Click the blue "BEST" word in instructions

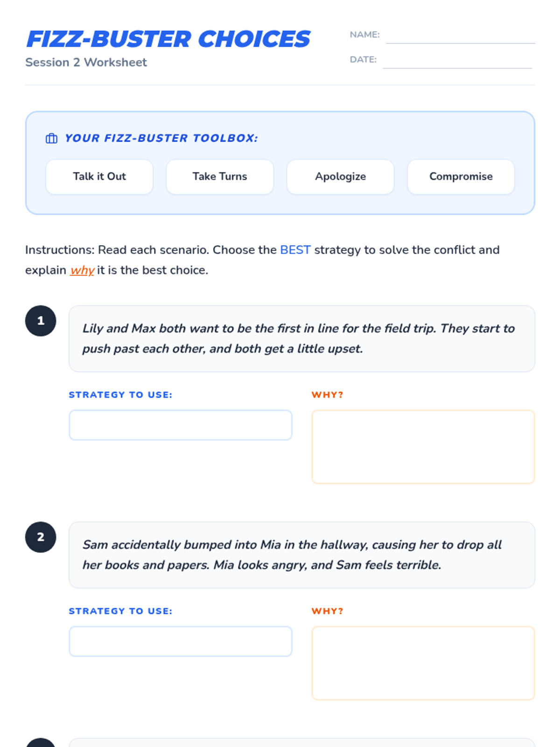point(295,250)
